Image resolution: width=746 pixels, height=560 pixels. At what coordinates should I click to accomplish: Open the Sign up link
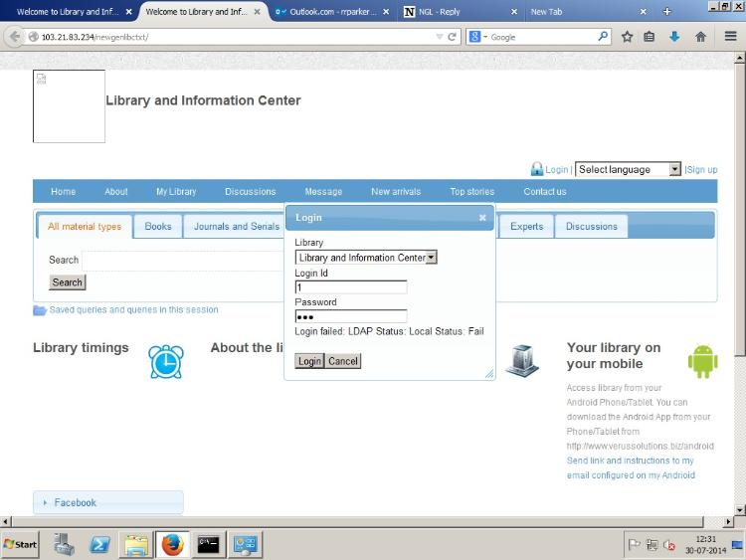click(x=702, y=170)
